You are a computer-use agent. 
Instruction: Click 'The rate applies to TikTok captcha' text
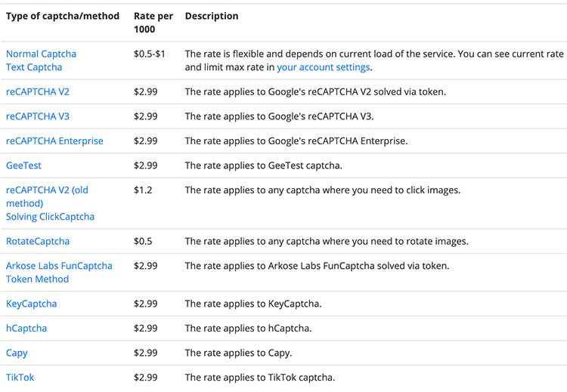point(259,378)
